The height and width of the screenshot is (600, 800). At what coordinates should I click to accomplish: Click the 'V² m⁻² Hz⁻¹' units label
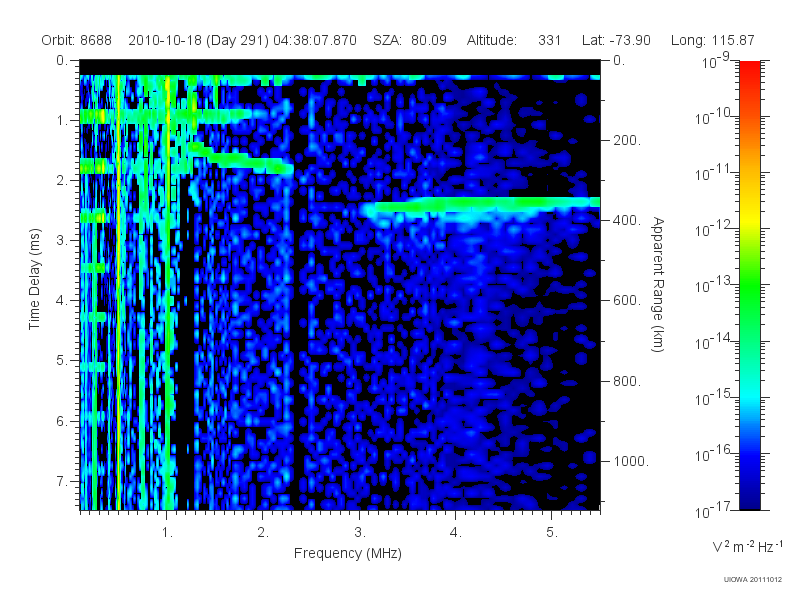pos(747,546)
